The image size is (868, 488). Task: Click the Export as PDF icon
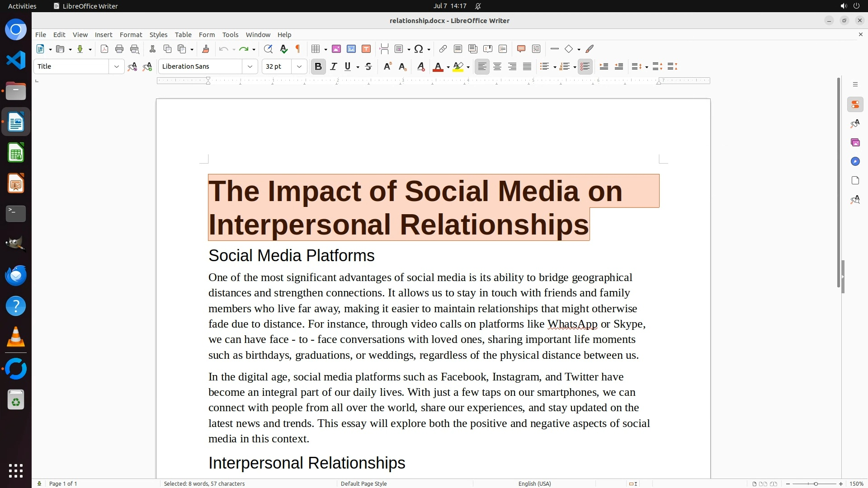104,49
